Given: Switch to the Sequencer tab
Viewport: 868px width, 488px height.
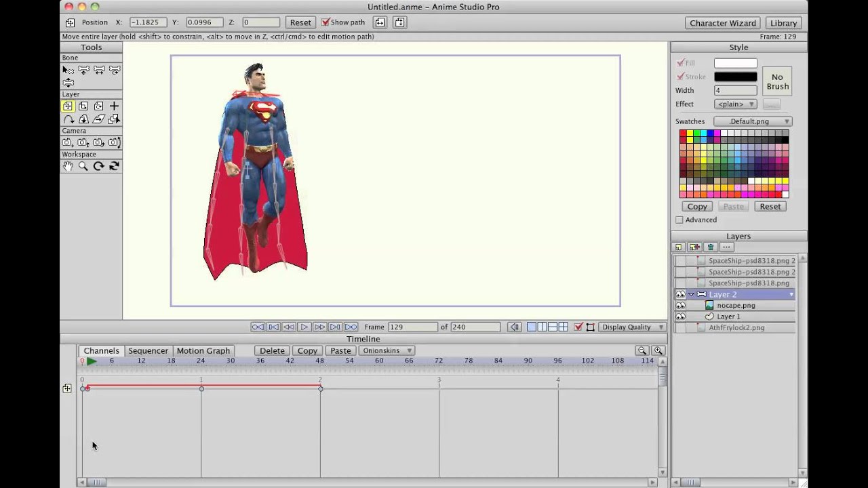Looking at the screenshot, I should [x=148, y=350].
